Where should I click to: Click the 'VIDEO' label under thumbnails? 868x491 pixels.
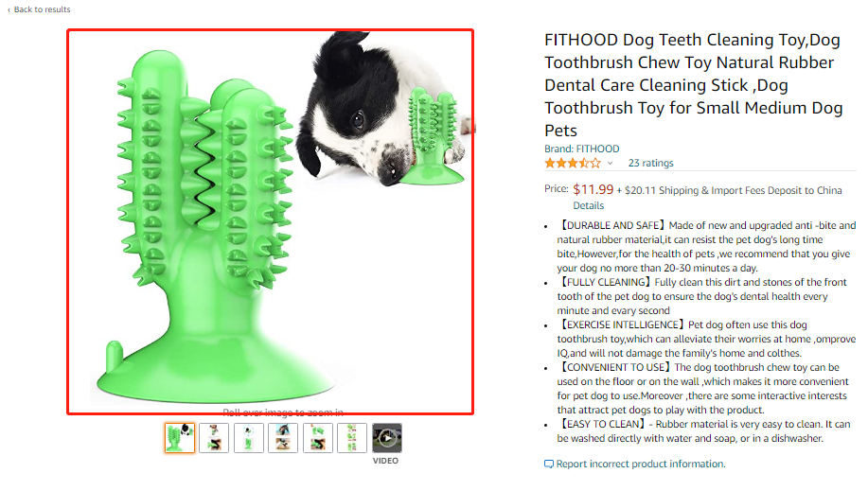tap(385, 461)
